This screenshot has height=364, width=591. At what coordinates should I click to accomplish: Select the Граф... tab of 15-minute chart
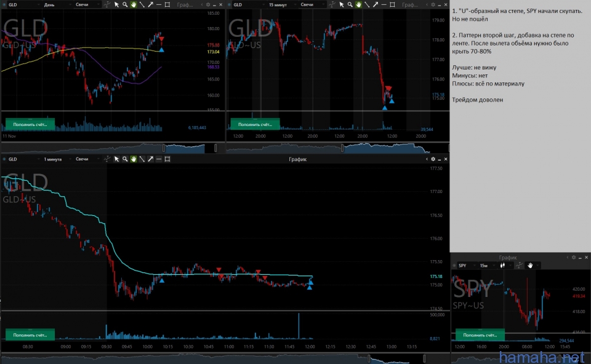[x=410, y=4]
